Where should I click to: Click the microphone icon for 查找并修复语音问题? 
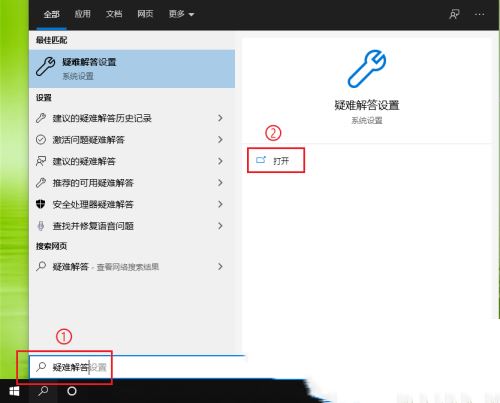pyautogui.click(x=41, y=226)
